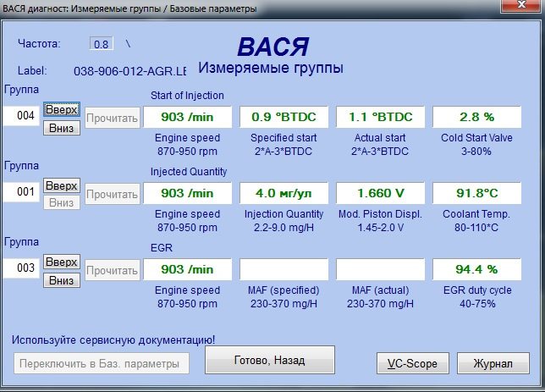The image size is (545, 392).
Task: Click the EGR group heading
Action: [162, 248]
